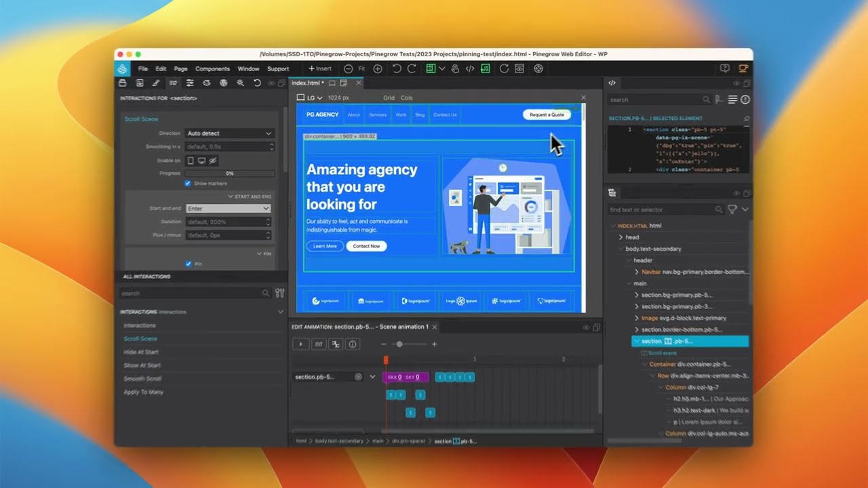Click the Learn More button on page
The height and width of the screenshot is (488, 868).
pyautogui.click(x=325, y=246)
